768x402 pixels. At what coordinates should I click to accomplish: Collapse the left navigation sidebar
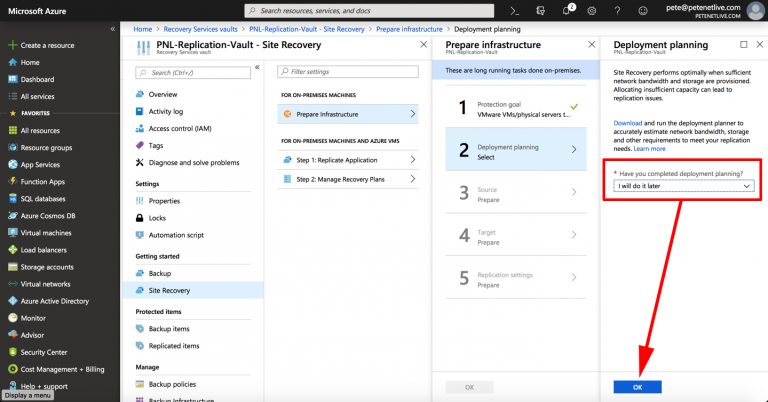tap(113, 29)
